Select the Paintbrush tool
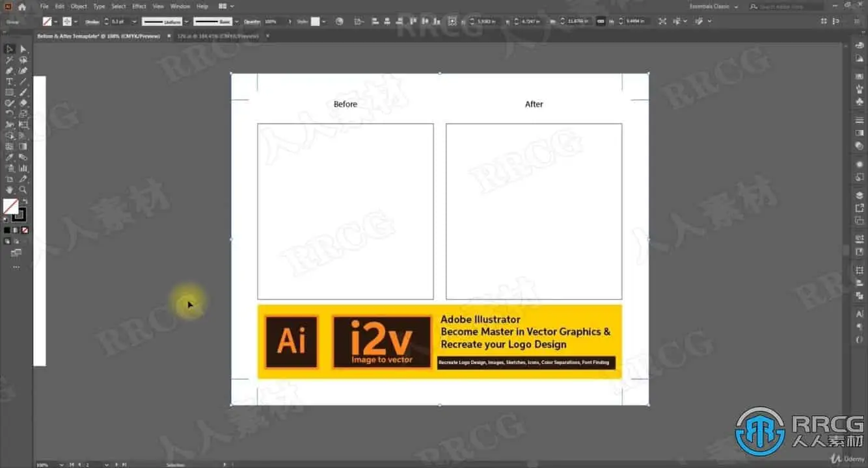868x468 pixels. (23, 92)
